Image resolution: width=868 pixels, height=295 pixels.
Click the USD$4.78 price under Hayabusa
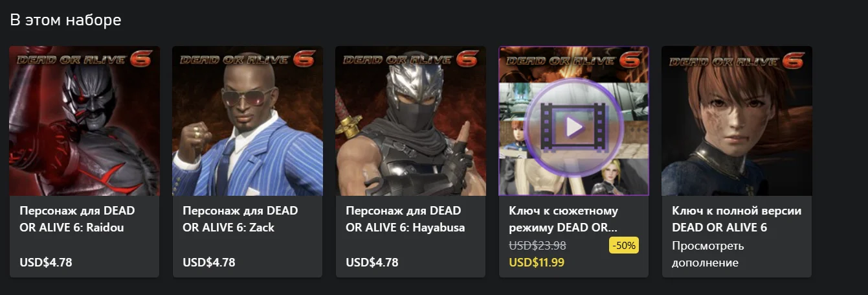[x=372, y=263]
